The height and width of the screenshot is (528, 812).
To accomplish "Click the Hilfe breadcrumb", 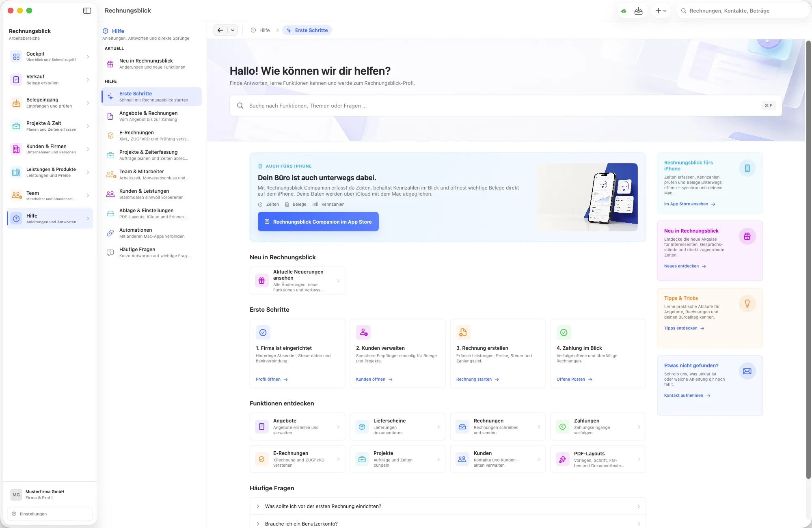I will coord(260,30).
